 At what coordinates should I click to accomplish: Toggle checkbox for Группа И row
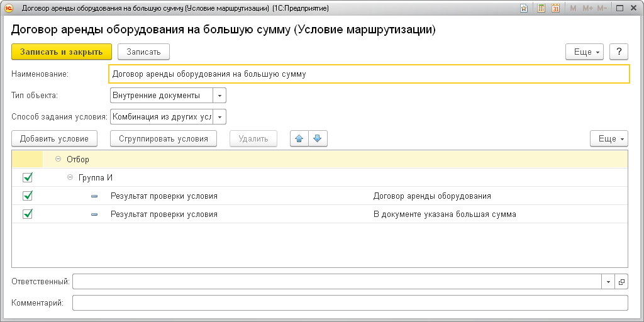pyautogui.click(x=28, y=177)
